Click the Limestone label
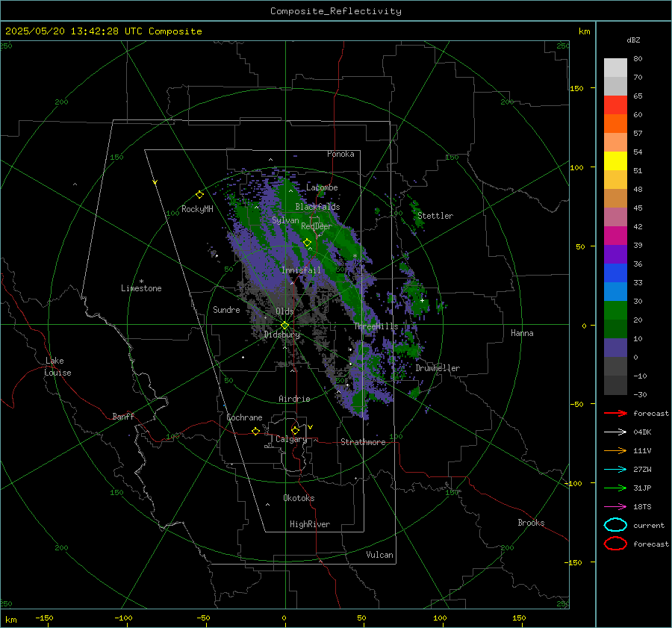The width and height of the screenshot is (672, 628). (x=141, y=288)
